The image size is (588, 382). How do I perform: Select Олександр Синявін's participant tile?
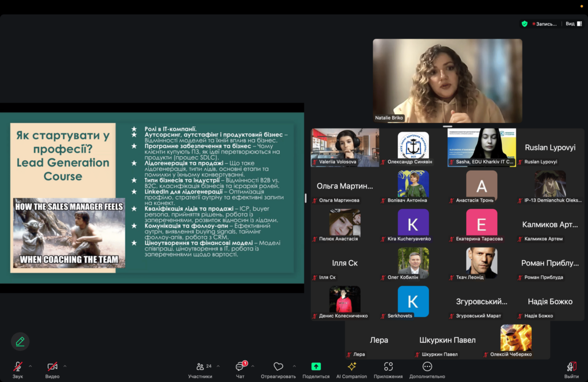pos(413,148)
